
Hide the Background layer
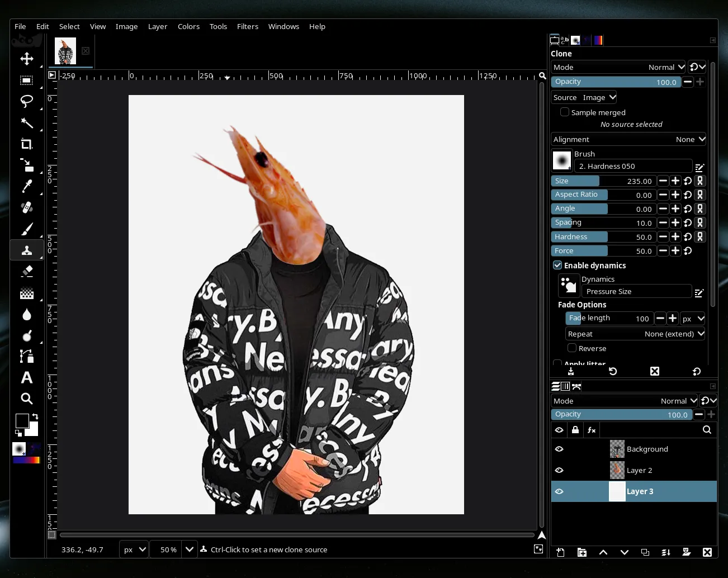(x=559, y=449)
